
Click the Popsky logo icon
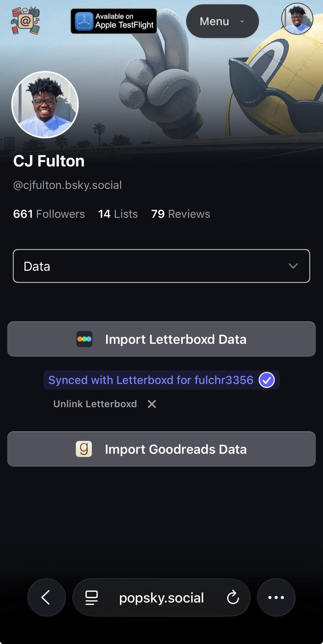tap(25, 21)
